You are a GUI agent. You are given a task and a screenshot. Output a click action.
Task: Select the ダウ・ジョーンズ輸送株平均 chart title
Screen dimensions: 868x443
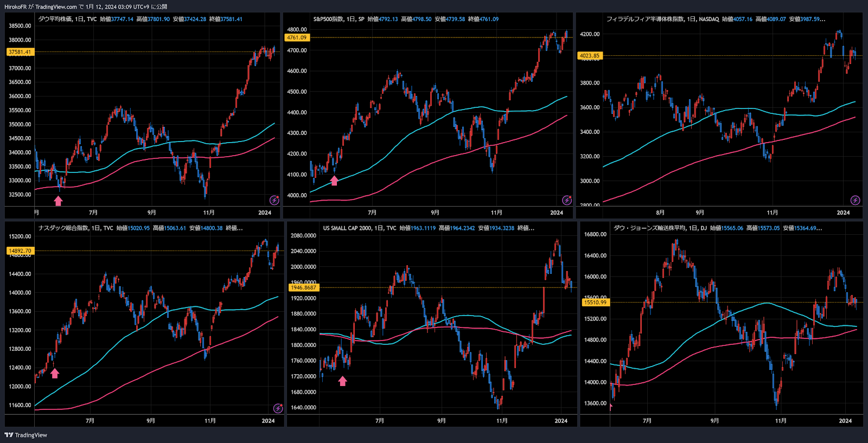(649, 228)
